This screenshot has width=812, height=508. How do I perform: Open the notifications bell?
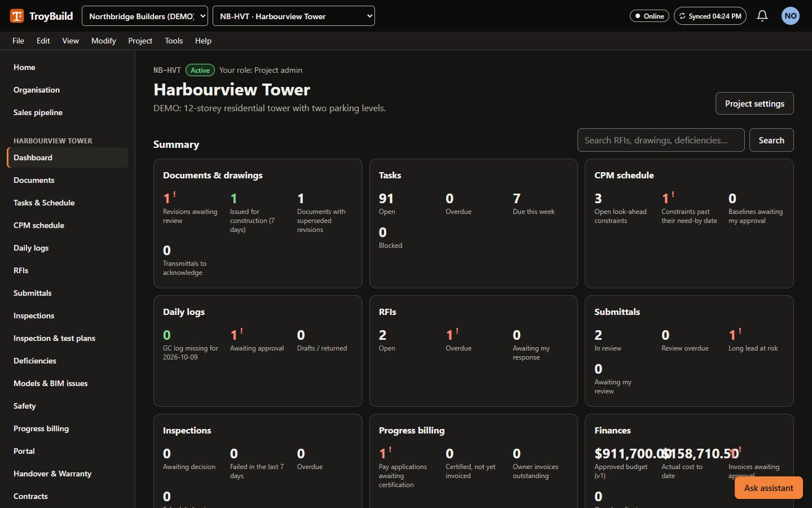(762, 16)
